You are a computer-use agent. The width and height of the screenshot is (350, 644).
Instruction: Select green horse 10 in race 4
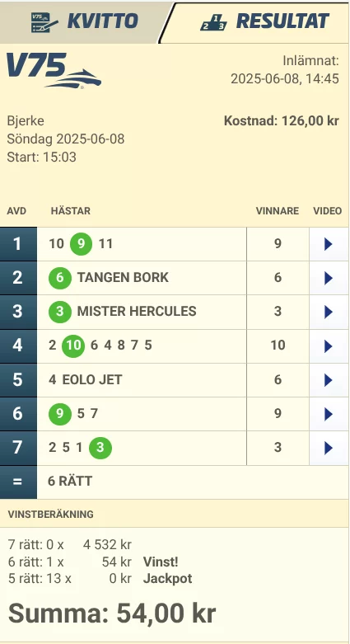click(73, 346)
